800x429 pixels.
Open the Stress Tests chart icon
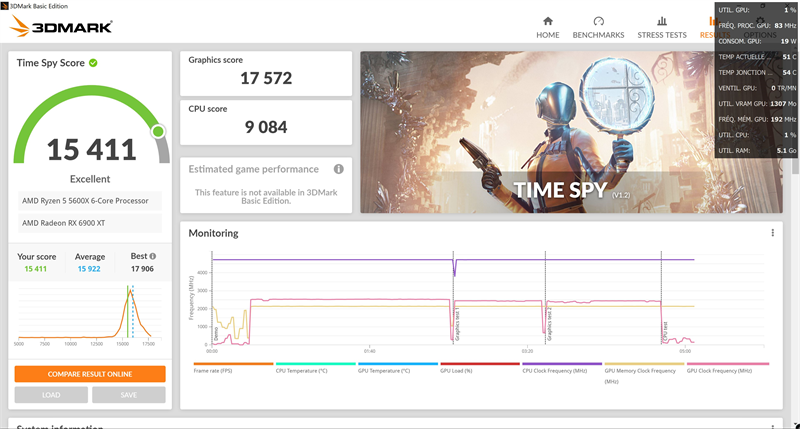662,21
